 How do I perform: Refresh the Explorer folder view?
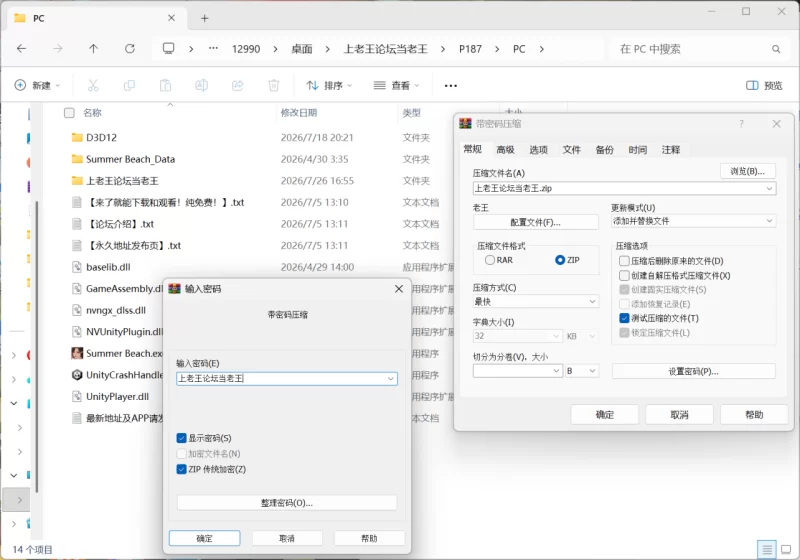click(130, 48)
